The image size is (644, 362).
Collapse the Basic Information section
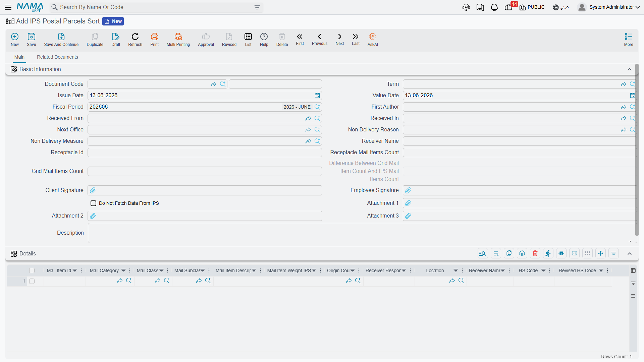[630, 69]
